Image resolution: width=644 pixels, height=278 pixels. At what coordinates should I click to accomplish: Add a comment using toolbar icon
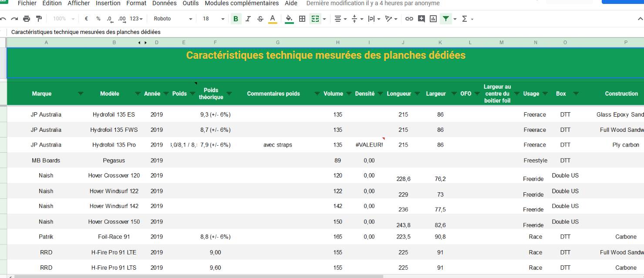pyautogui.click(x=421, y=19)
